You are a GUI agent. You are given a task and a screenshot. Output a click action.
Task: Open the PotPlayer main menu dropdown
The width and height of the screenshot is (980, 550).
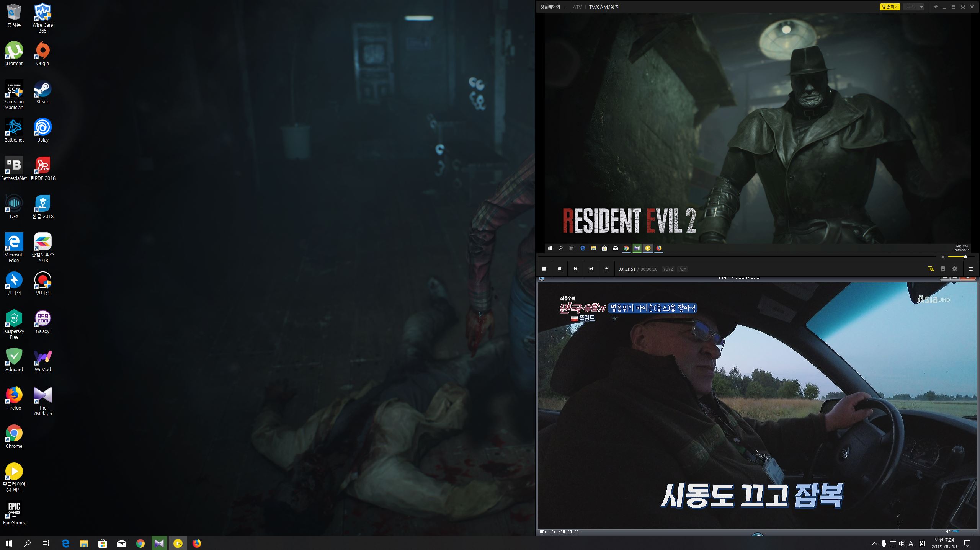click(553, 7)
